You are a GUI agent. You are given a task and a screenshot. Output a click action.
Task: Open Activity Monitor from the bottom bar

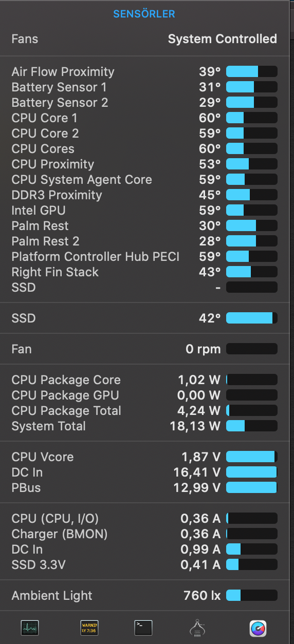[30, 628]
